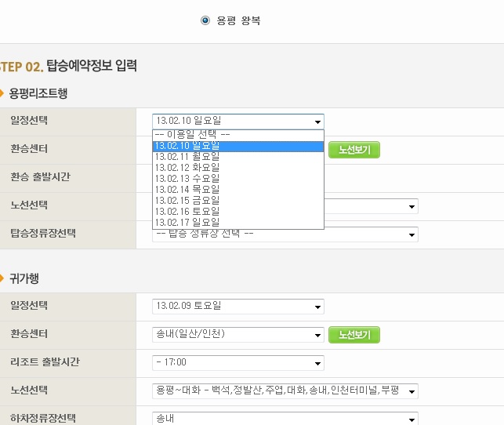Viewport: 504px width, 425px height.
Task: Select highlighted 13.02.10 일요일 in the list
Action: pyautogui.click(x=237, y=146)
